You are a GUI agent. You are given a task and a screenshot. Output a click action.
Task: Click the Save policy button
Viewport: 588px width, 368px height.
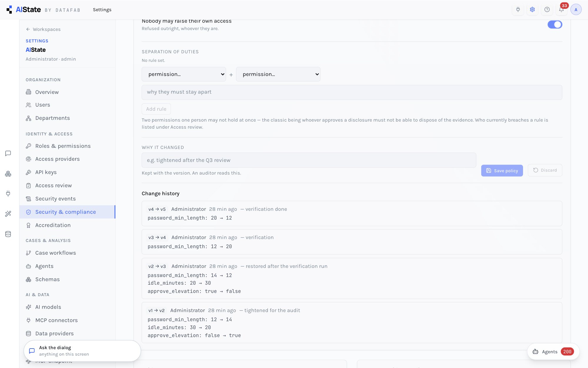[502, 170]
